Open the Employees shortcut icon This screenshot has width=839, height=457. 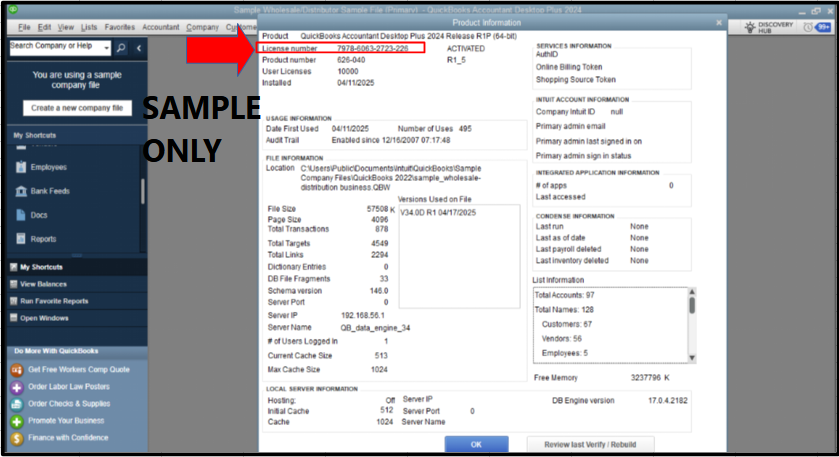point(21,167)
